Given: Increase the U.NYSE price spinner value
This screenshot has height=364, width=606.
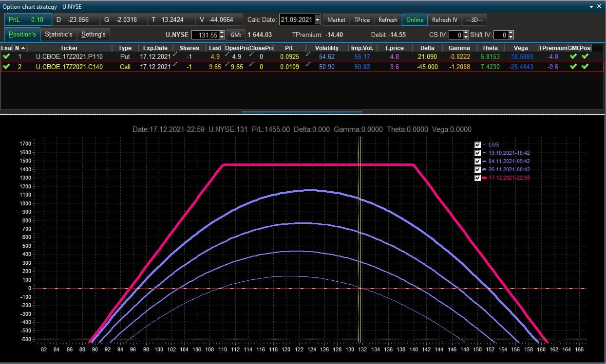Looking at the screenshot, I should (223, 33).
